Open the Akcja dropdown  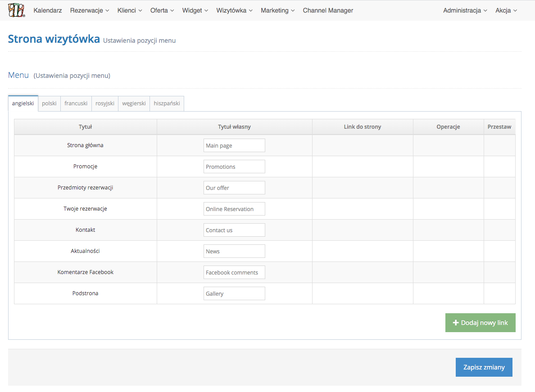pos(506,10)
